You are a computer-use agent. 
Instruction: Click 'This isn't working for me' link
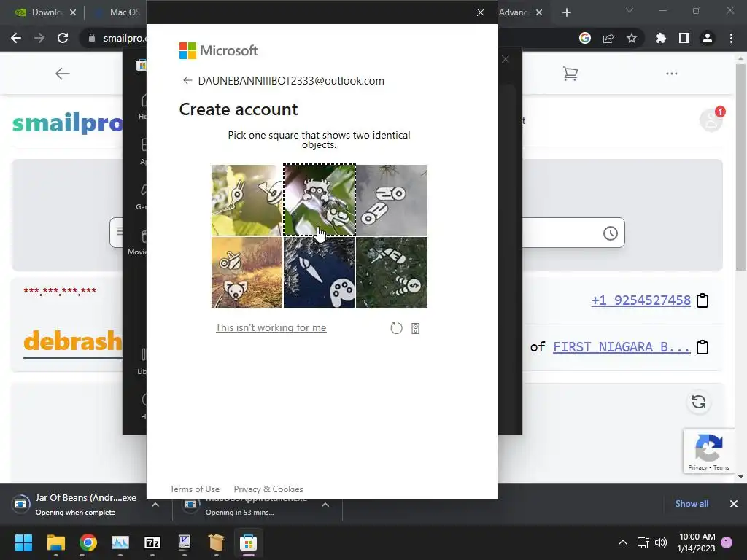click(271, 327)
